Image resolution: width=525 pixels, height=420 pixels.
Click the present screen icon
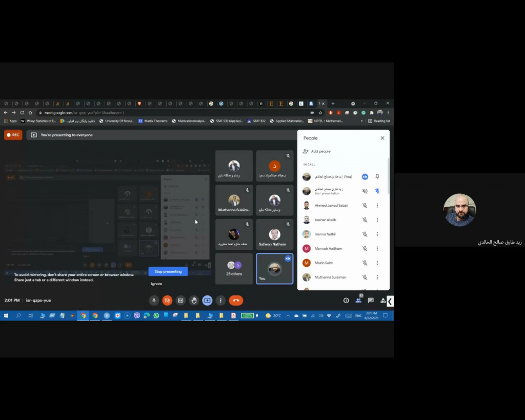(x=207, y=301)
